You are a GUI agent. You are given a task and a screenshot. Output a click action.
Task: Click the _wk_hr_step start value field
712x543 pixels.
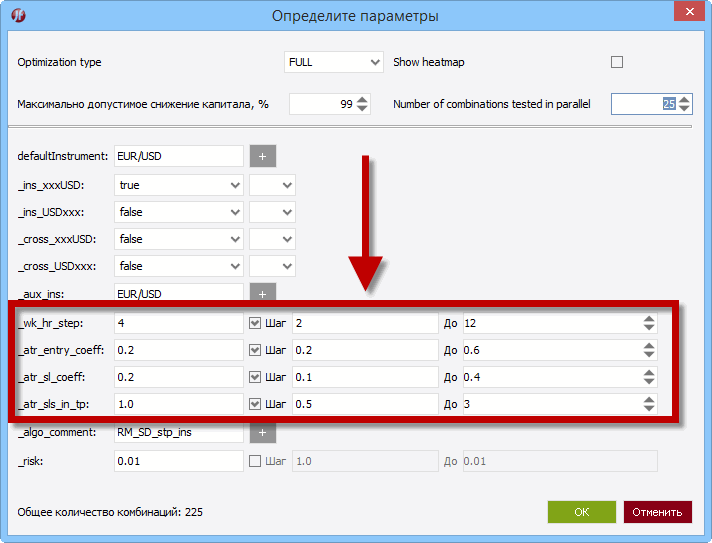pos(179,323)
